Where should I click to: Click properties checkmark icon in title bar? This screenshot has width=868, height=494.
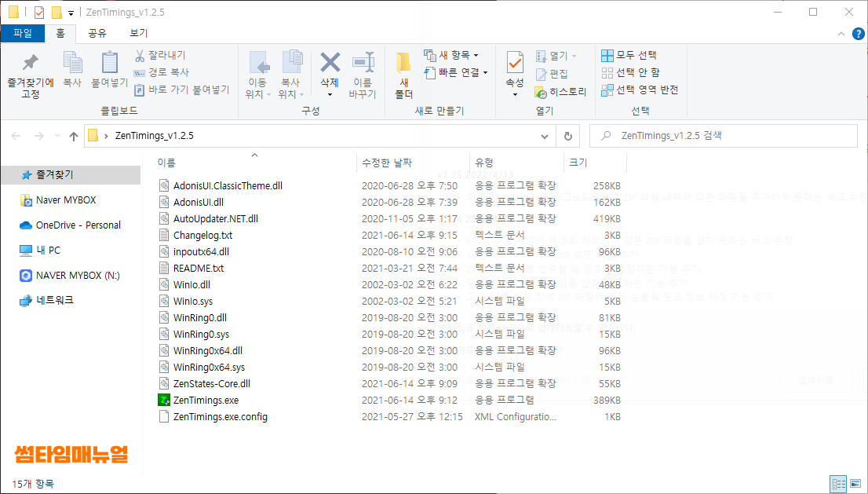pyautogui.click(x=38, y=13)
